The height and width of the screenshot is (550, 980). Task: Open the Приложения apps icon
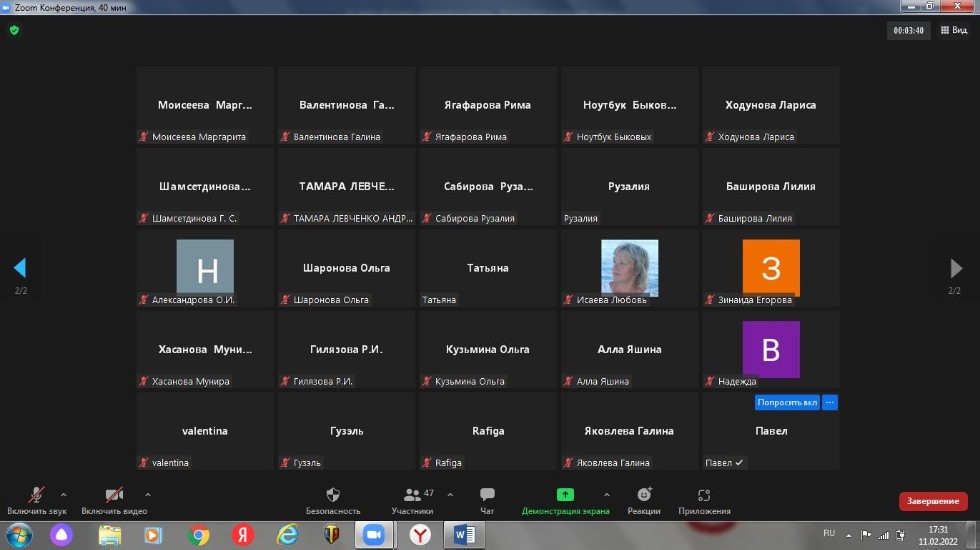coord(704,495)
